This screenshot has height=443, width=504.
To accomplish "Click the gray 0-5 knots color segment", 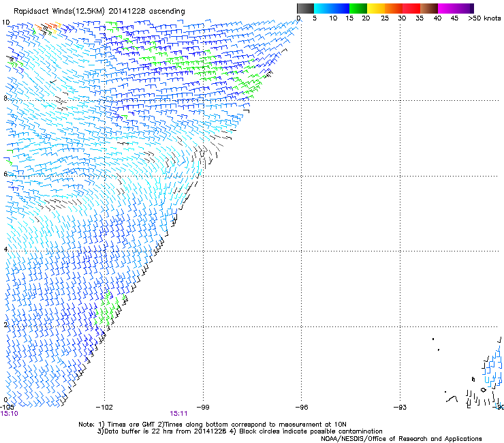I will click(305, 8).
